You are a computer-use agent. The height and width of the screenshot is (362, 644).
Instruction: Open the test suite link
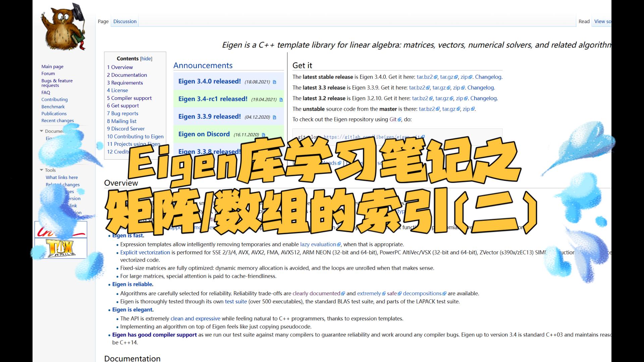coord(236,302)
